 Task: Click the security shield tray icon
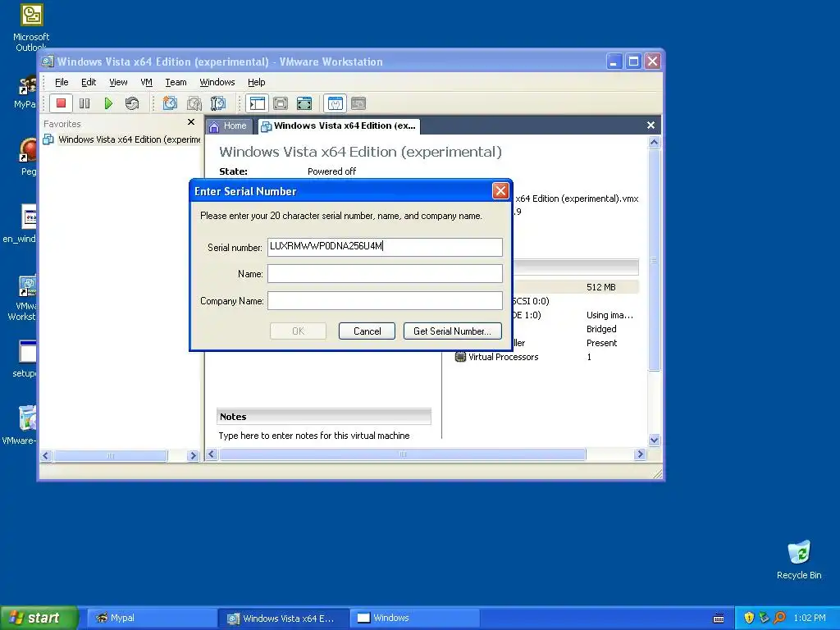pos(749,618)
